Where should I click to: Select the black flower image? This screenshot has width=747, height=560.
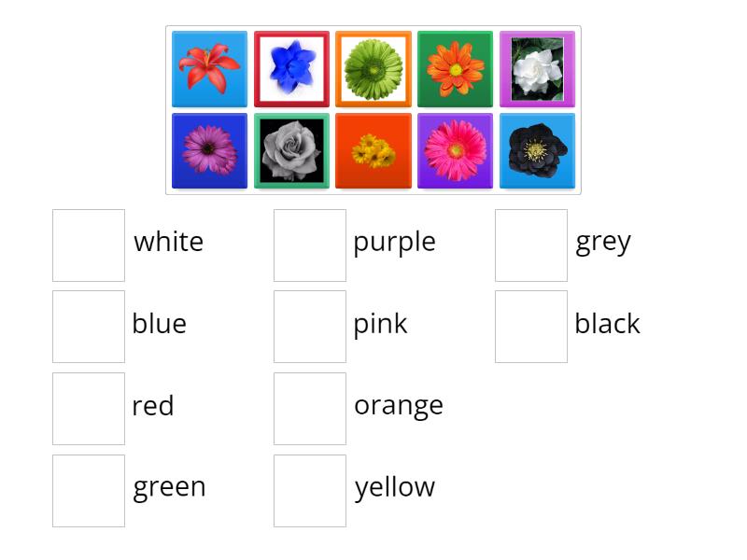pyautogui.click(x=538, y=150)
